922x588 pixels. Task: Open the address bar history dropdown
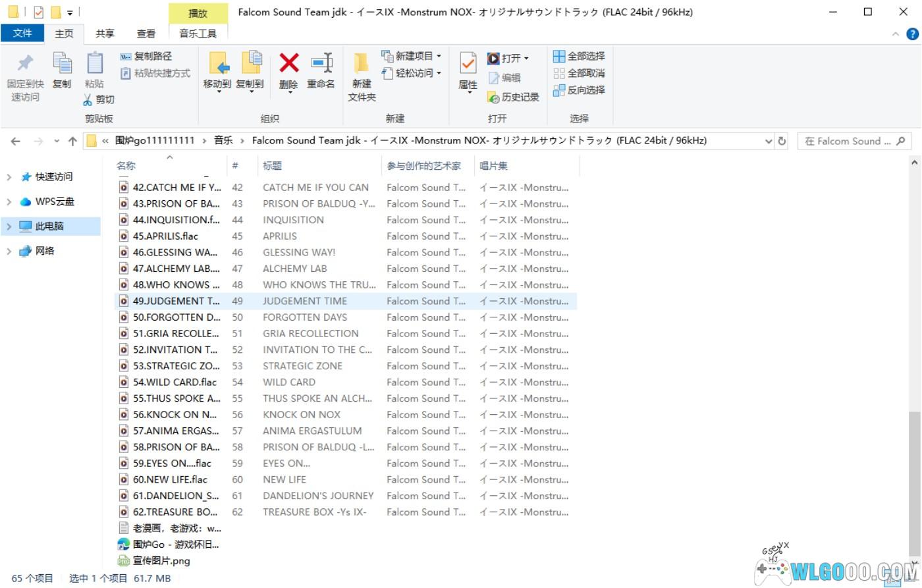[x=769, y=141]
